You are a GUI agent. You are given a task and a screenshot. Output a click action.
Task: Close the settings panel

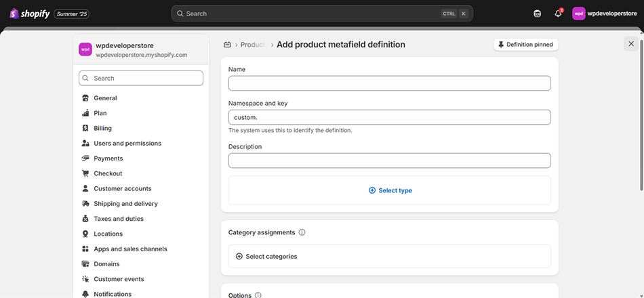[631, 43]
